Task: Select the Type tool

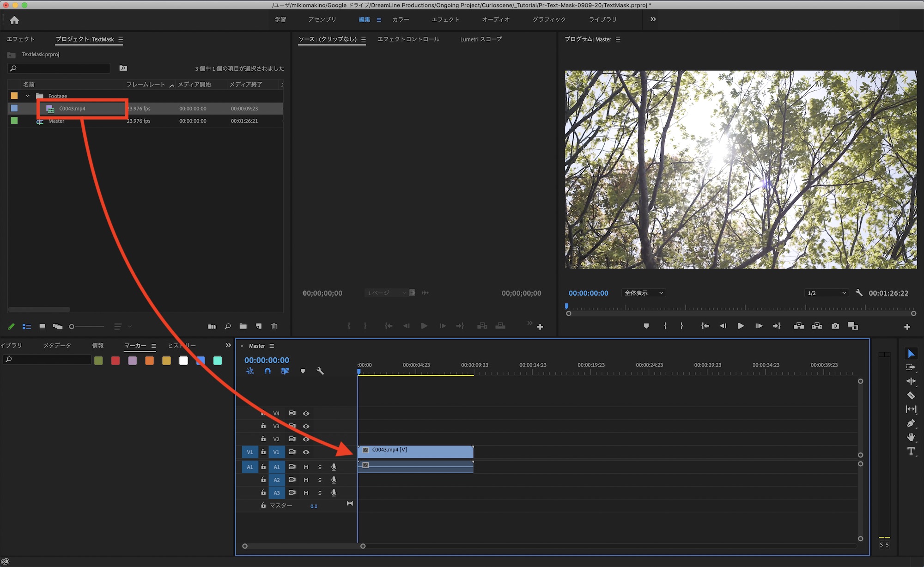Action: [911, 451]
